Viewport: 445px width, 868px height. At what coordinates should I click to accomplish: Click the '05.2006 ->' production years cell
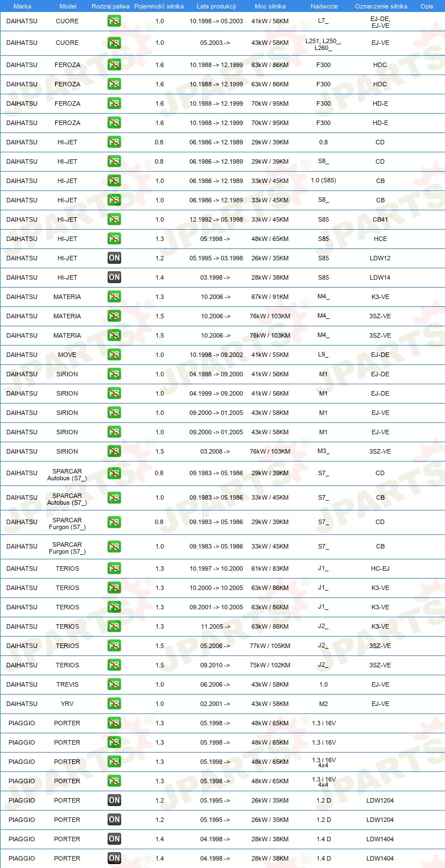point(215,646)
